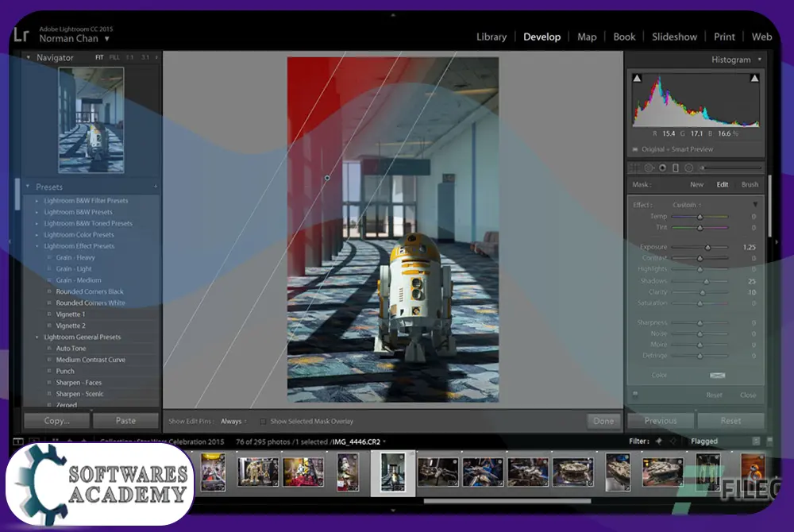Click the filmstrip horizontal scrollbar
794x532 pixels.
[x=507, y=501]
